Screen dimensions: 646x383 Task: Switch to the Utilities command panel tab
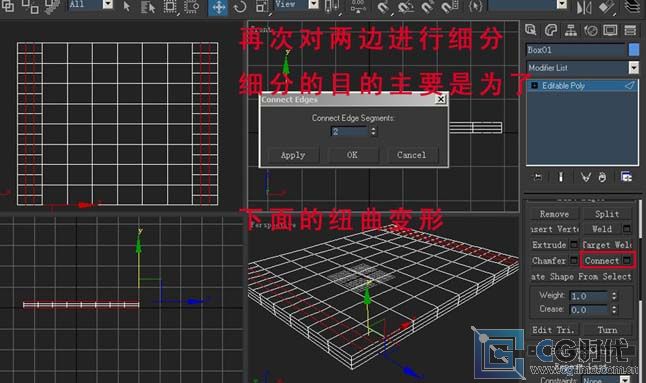pos(630,30)
